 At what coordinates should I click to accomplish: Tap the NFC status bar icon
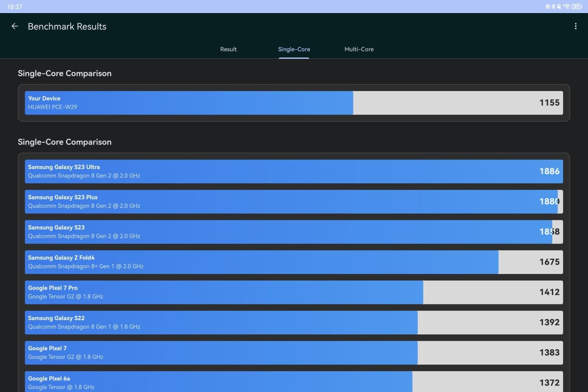click(547, 7)
